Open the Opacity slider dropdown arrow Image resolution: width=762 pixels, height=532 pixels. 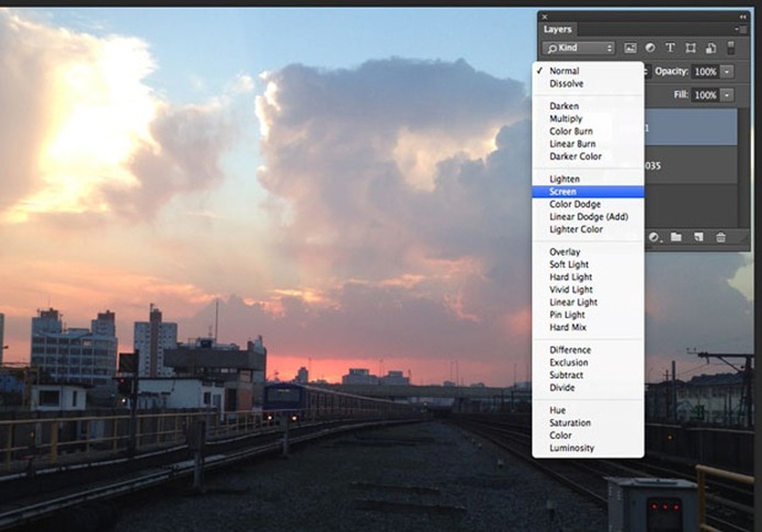[727, 71]
